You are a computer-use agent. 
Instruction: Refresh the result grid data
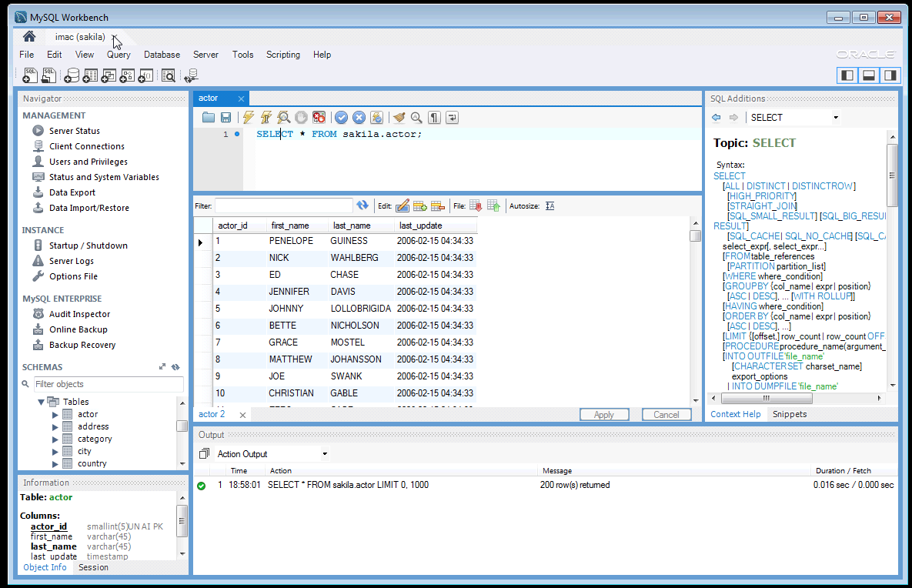pyautogui.click(x=362, y=205)
